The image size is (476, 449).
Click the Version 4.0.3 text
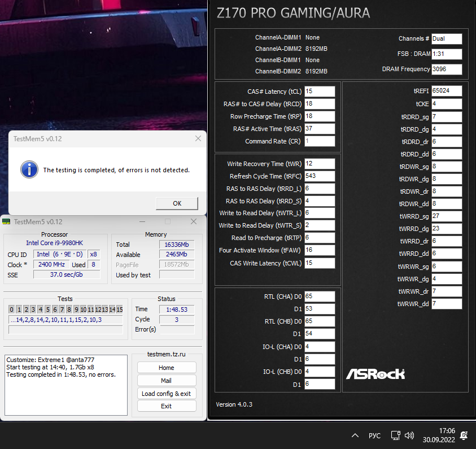point(234,404)
